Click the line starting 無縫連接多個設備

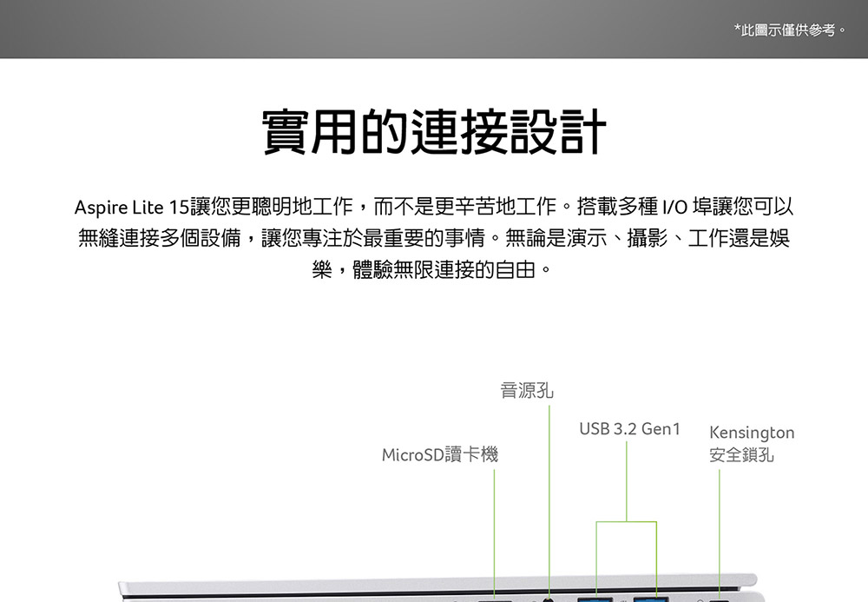[434, 238]
